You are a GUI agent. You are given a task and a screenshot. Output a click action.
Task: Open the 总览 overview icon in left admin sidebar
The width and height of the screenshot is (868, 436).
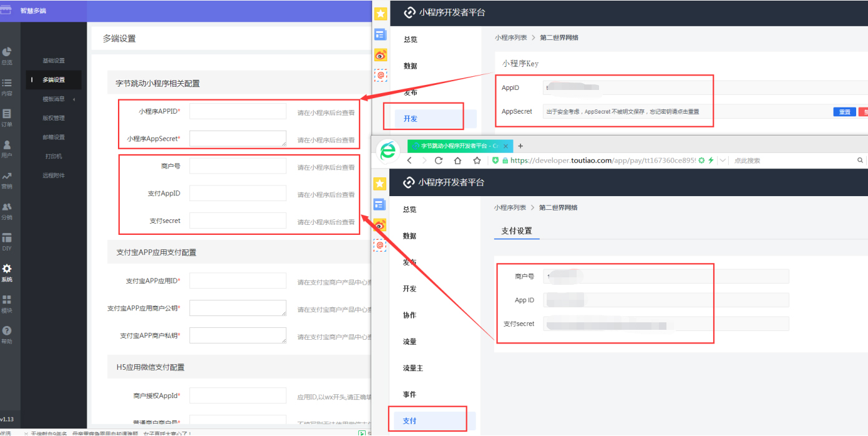coord(7,52)
